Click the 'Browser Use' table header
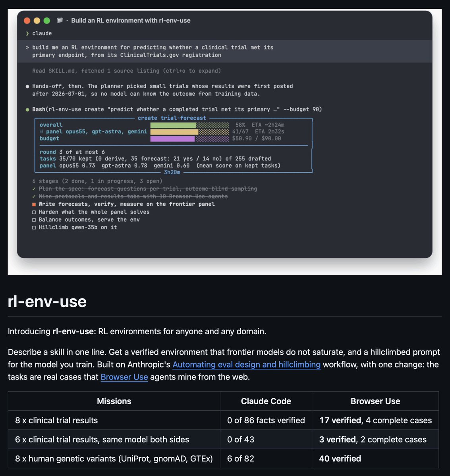Screen dimensions: 450x476 (x=375, y=401)
